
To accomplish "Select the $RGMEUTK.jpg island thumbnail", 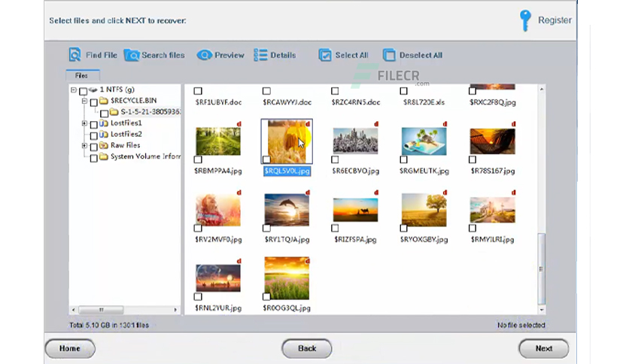I will pos(424,141).
